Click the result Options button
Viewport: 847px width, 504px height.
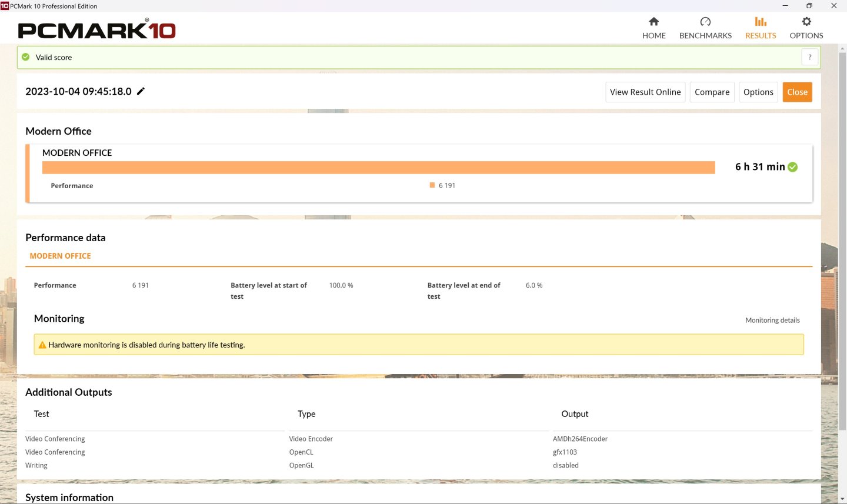click(758, 92)
